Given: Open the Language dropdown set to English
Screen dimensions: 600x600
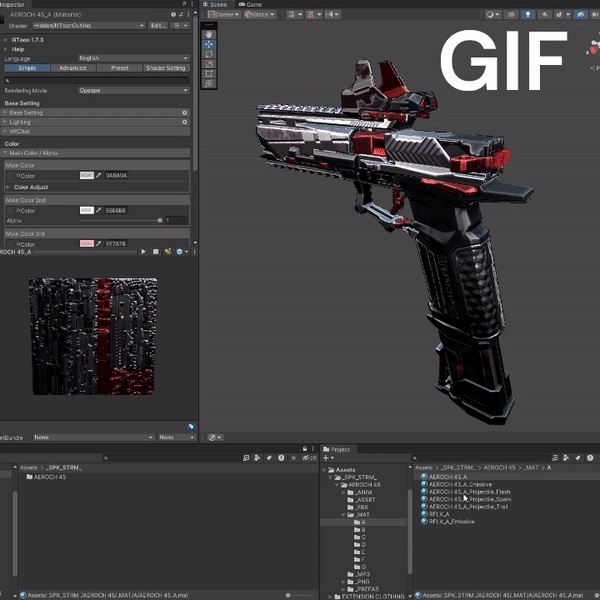Looking at the screenshot, I should coord(134,58).
